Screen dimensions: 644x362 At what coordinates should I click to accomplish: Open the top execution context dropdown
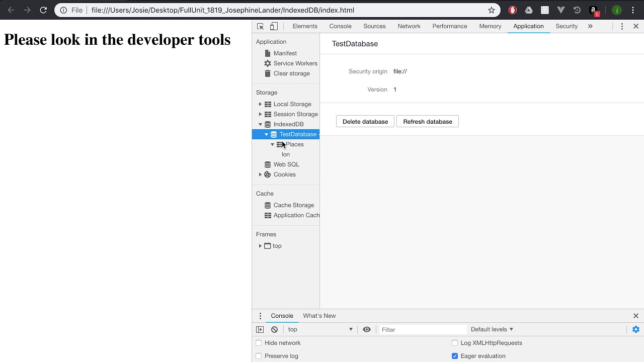(x=320, y=329)
